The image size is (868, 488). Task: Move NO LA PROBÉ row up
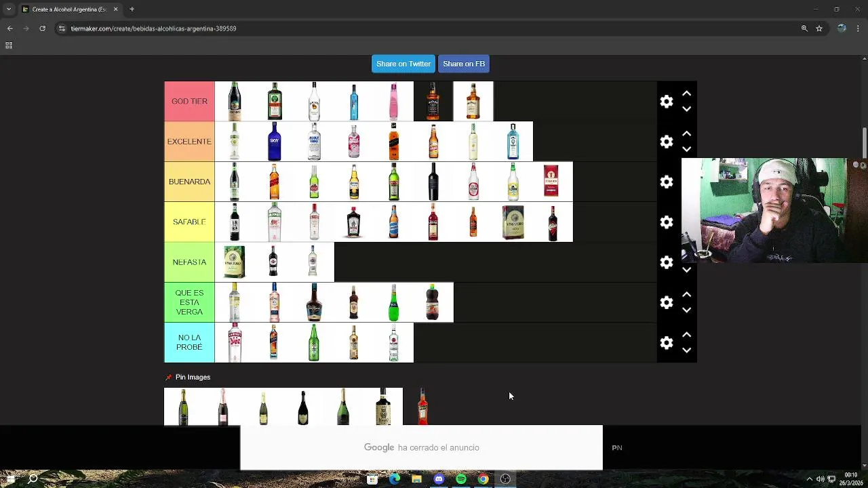(686, 335)
